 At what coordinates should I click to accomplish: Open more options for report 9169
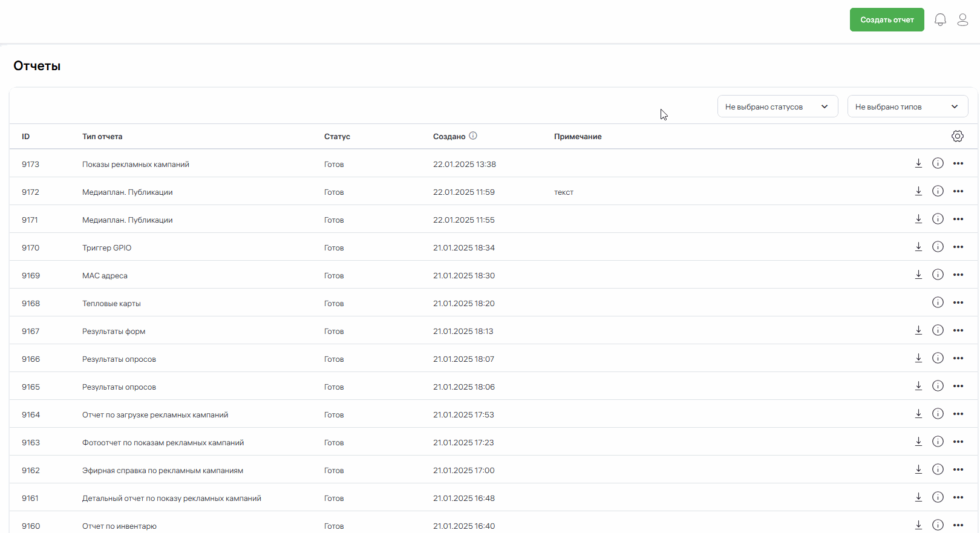coord(958,275)
